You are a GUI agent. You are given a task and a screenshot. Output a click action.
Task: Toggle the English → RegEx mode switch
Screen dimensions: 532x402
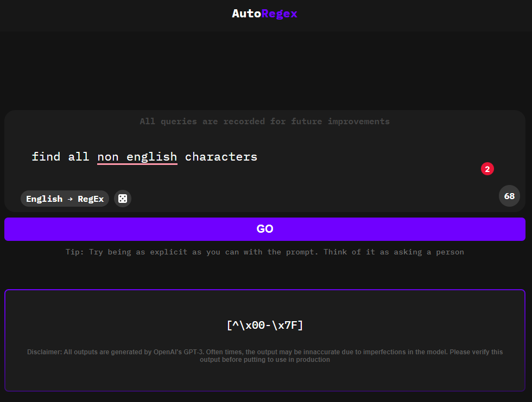pos(65,199)
